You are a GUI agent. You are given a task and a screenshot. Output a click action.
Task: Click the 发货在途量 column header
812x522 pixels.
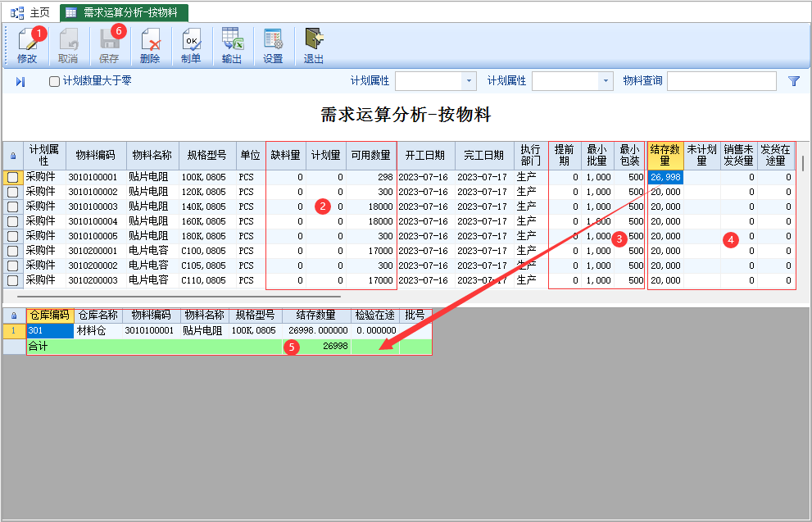click(776, 156)
